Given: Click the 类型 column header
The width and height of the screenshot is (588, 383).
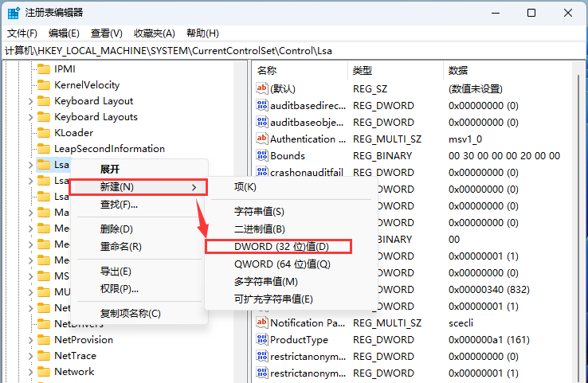Looking at the screenshot, I should click(396, 70).
